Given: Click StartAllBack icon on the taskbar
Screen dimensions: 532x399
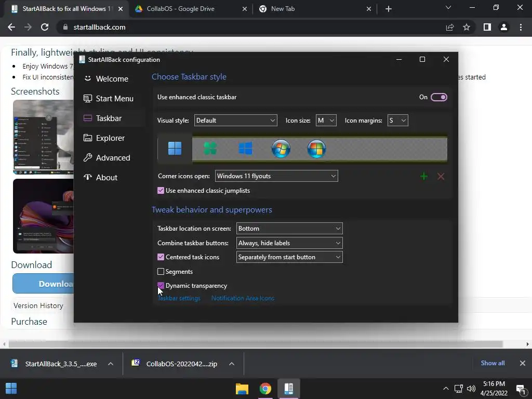Looking at the screenshot, I should pos(289,389).
